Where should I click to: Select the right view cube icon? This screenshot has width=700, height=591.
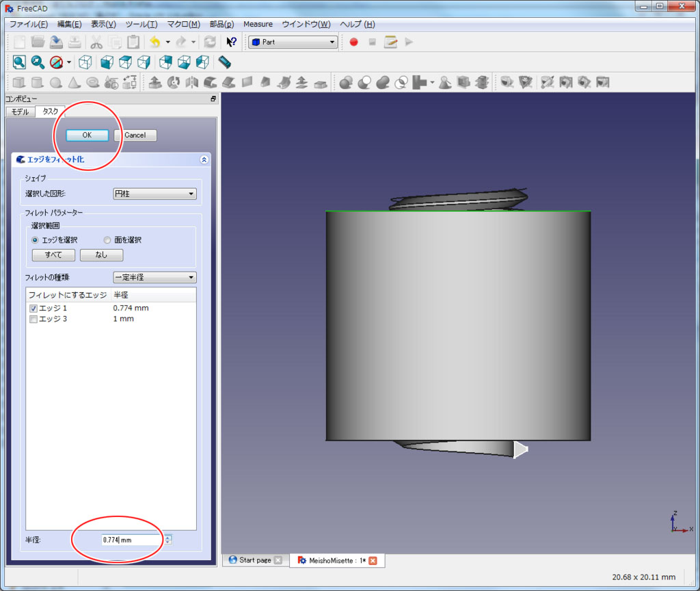pos(144,62)
